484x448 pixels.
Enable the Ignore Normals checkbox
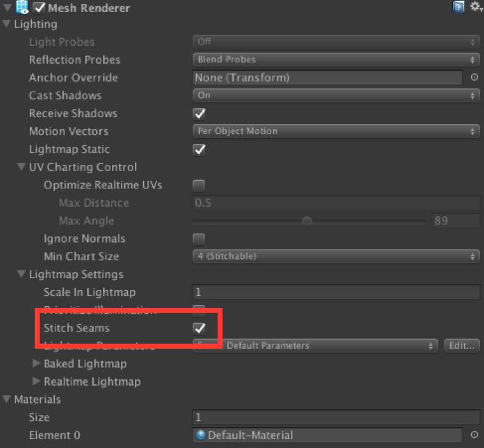coord(199,239)
